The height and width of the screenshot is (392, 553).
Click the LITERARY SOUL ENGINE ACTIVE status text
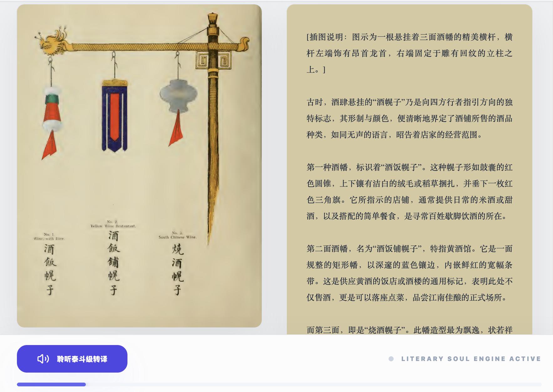click(x=471, y=359)
